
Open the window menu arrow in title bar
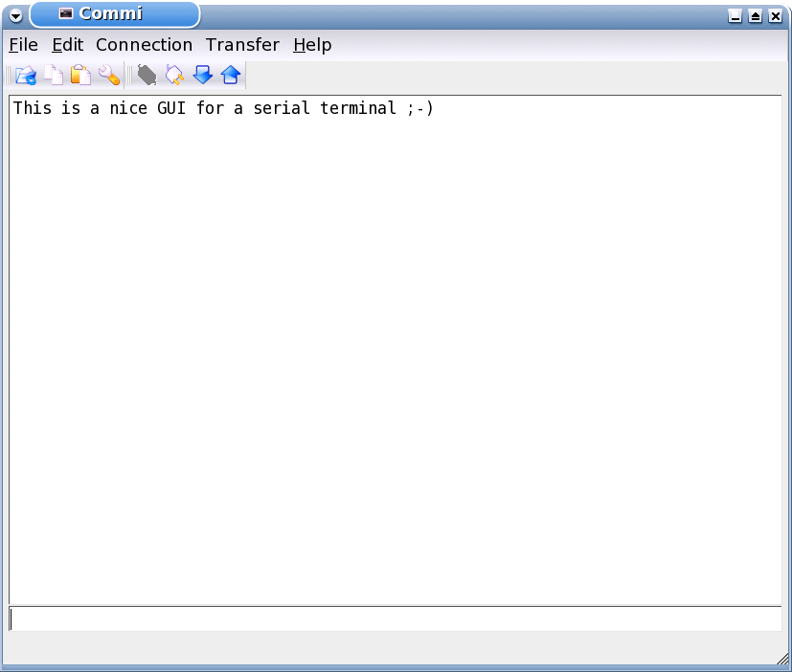pyautogui.click(x=15, y=16)
